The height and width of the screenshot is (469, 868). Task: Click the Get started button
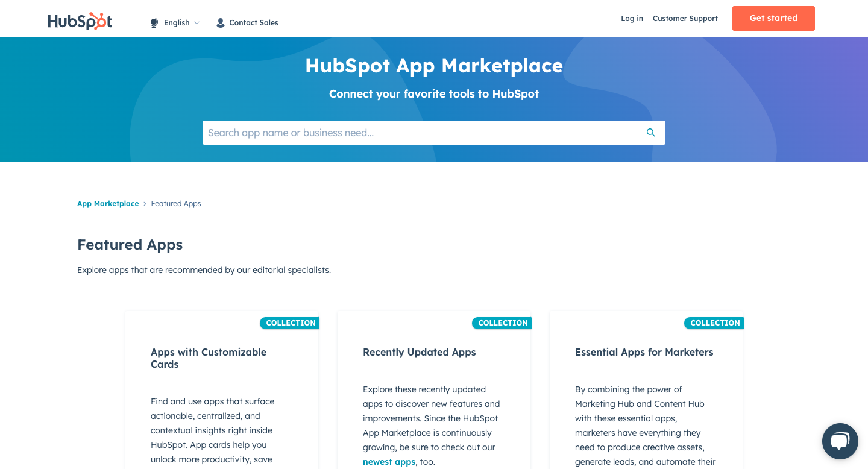(773, 18)
